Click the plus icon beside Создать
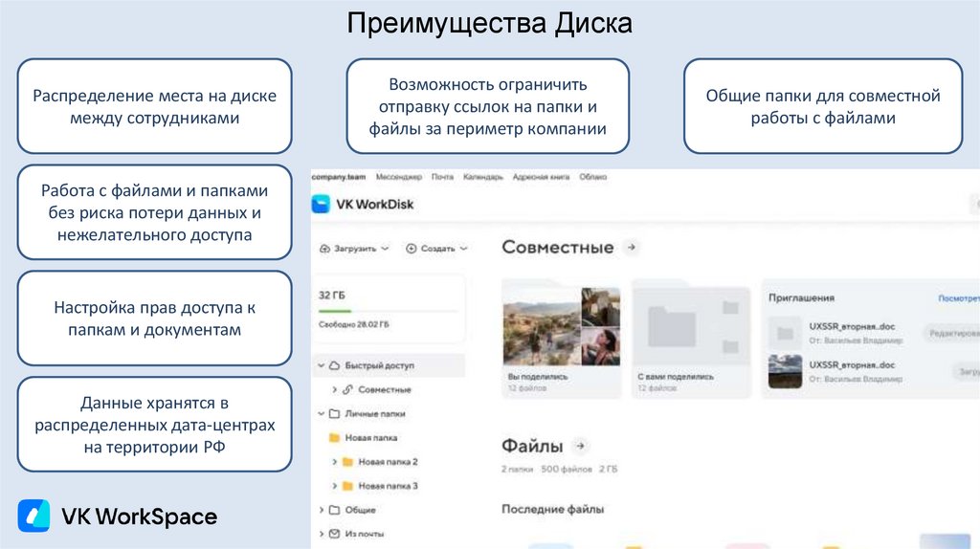The width and height of the screenshot is (980, 549). (x=411, y=249)
